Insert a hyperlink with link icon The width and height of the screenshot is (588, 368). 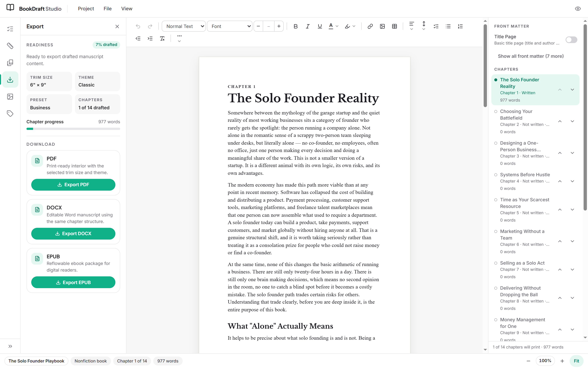click(370, 26)
